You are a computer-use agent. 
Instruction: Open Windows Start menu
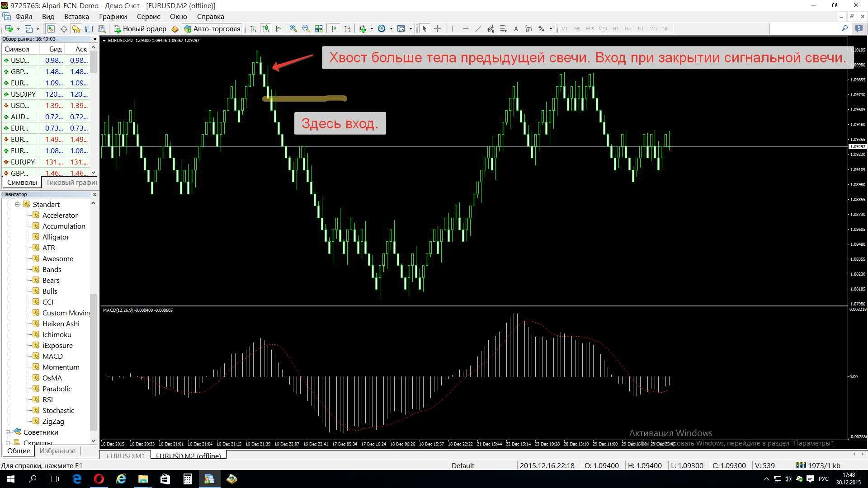tap(11, 479)
